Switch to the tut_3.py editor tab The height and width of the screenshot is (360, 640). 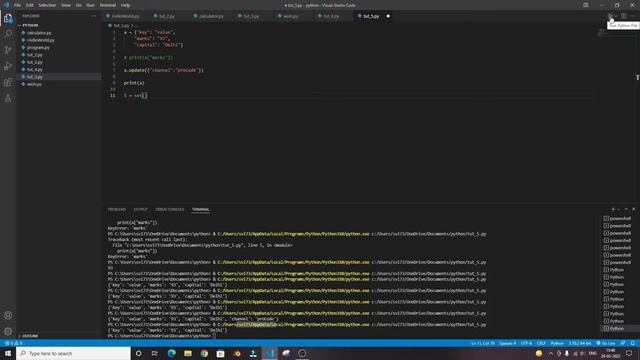pyautogui.click(x=251, y=16)
